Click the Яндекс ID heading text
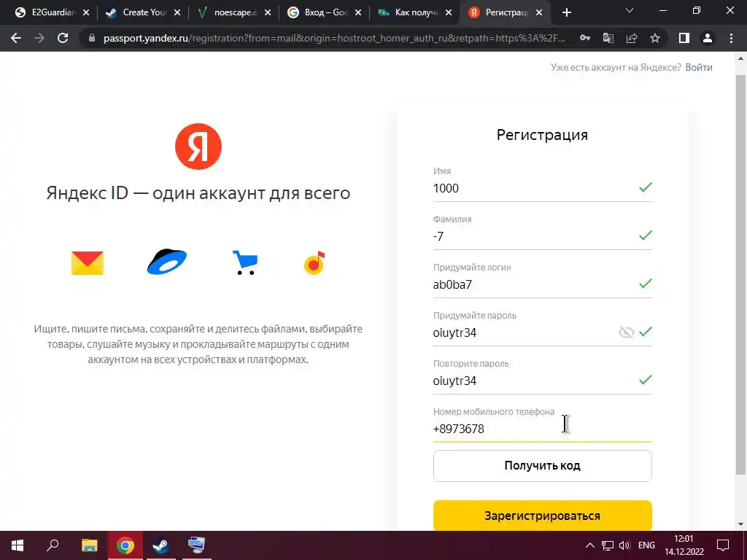Screen dimensions: 747x560 coord(198,192)
